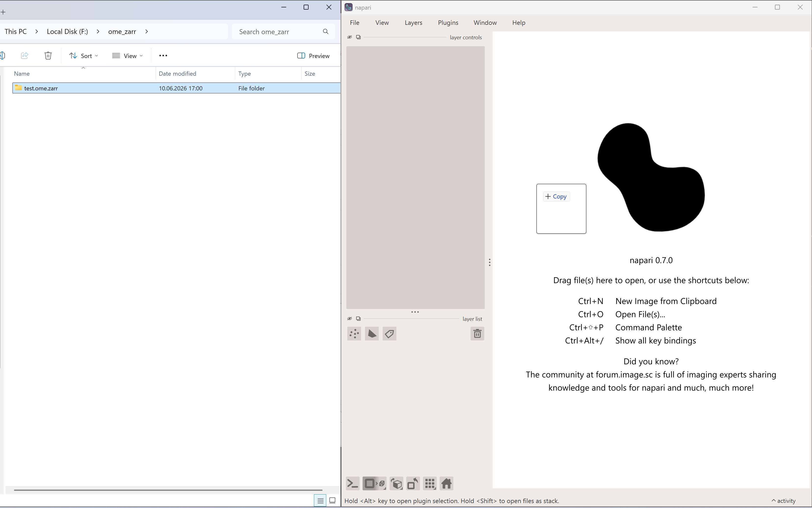Viewport: 812px width, 508px height.
Task: Click ome_zarr breadcrumb in Explorer
Action: pos(122,32)
